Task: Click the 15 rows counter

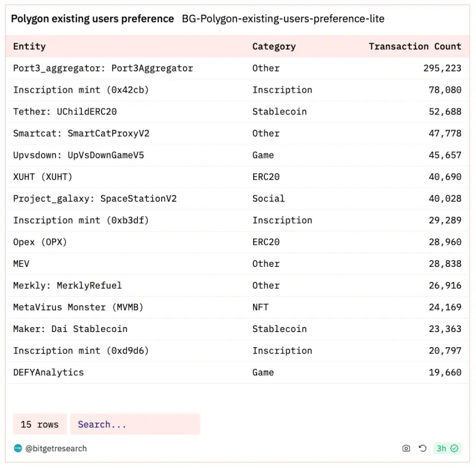Action: [x=39, y=424]
